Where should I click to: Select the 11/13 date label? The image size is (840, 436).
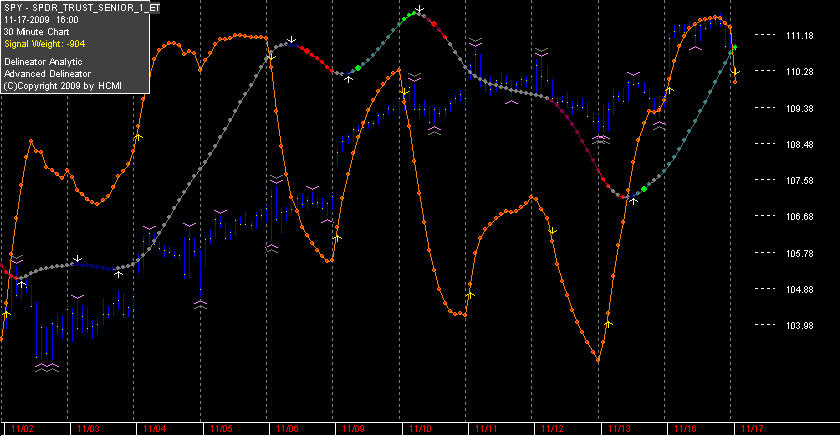(619, 429)
